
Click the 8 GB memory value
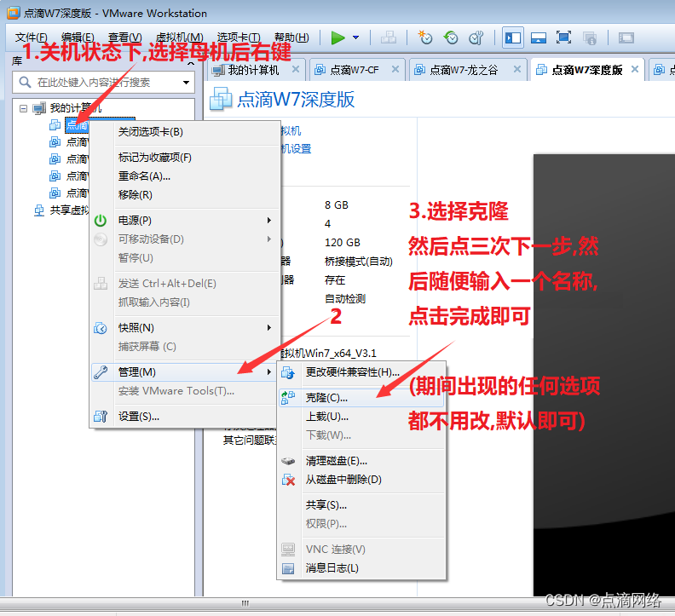pyautogui.click(x=336, y=205)
